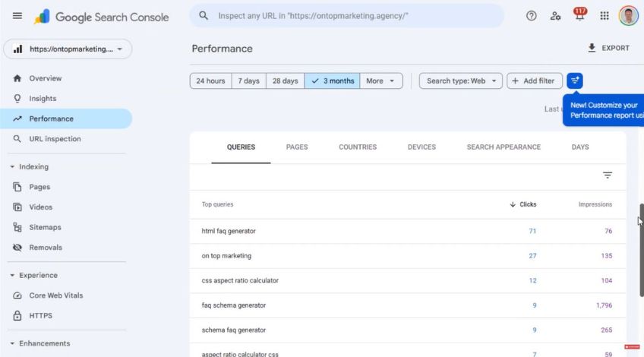The image size is (644, 357).
Task: Open users and permissions settings icon
Action: point(555,16)
